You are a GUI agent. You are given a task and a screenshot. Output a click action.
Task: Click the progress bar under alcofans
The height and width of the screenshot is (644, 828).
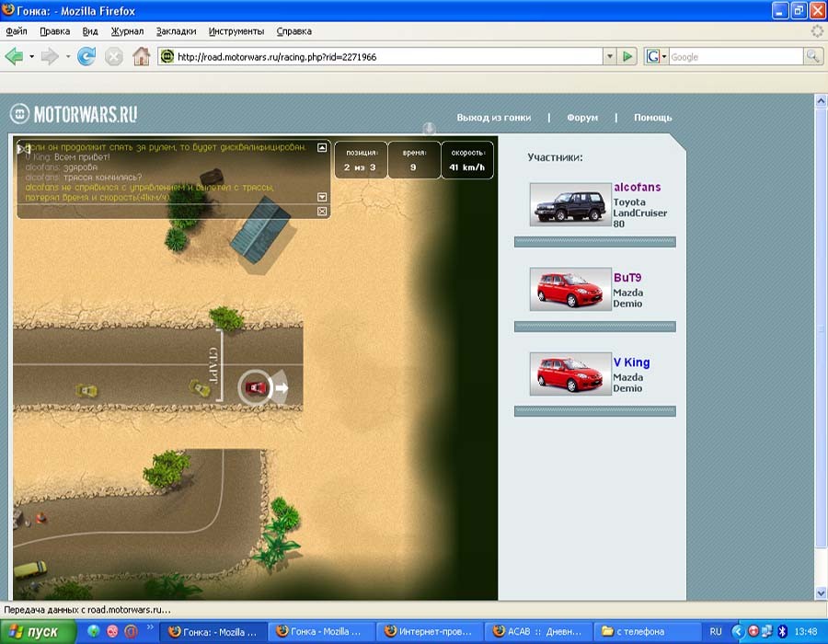coord(595,242)
